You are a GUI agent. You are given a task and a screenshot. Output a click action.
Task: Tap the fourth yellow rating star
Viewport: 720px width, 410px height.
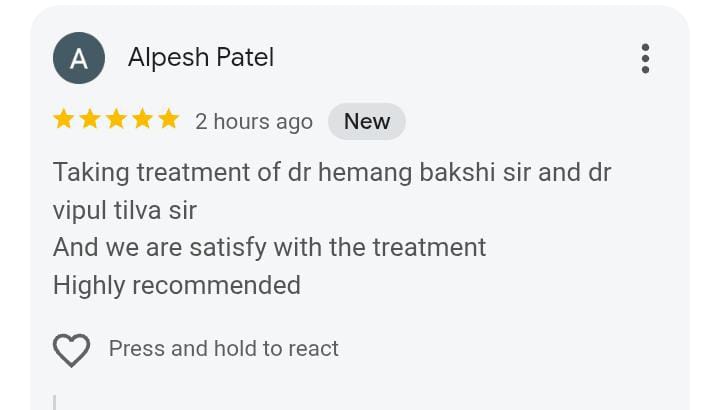click(142, 120)
